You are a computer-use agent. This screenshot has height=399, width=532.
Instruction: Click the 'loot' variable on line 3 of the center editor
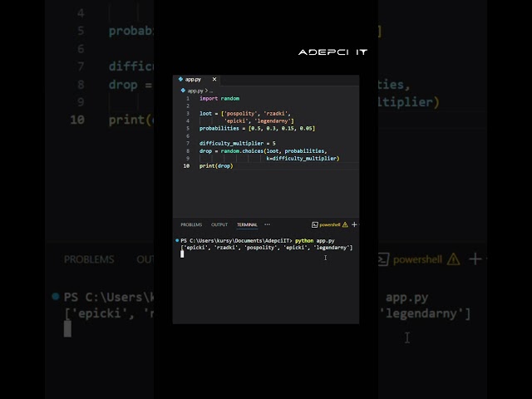205,113
